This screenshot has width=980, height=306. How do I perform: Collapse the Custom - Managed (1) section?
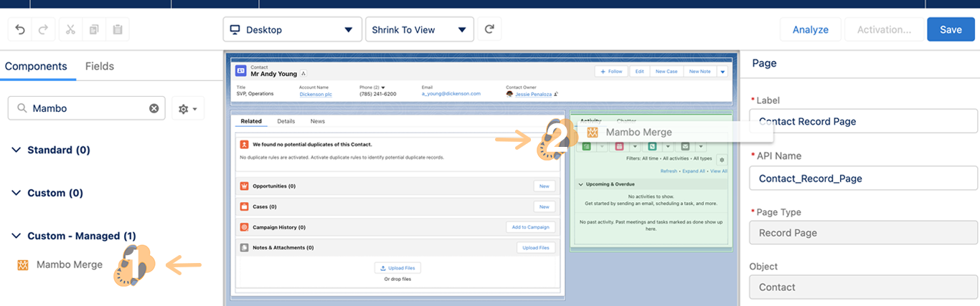point(17,236)
